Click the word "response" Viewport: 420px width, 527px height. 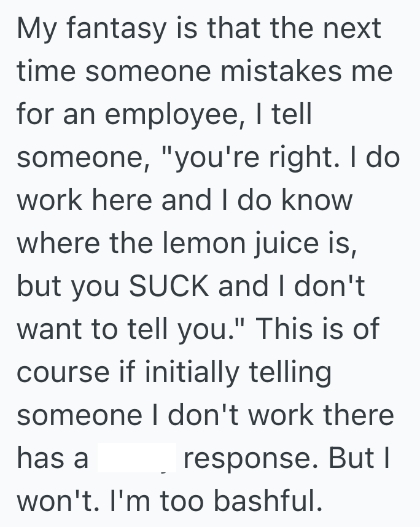tap(254, 459)
